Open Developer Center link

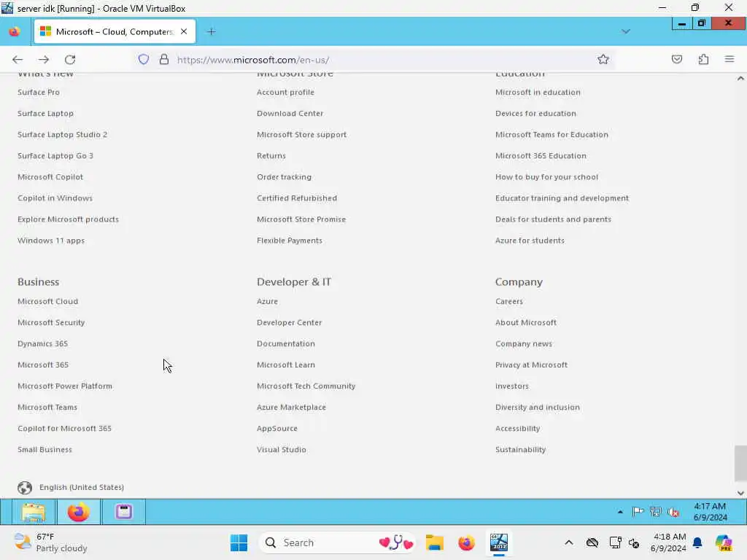click(289, 323)
